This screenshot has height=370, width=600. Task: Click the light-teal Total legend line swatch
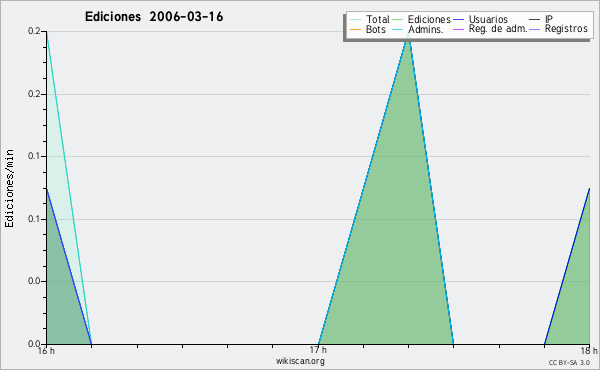point(355,20)
